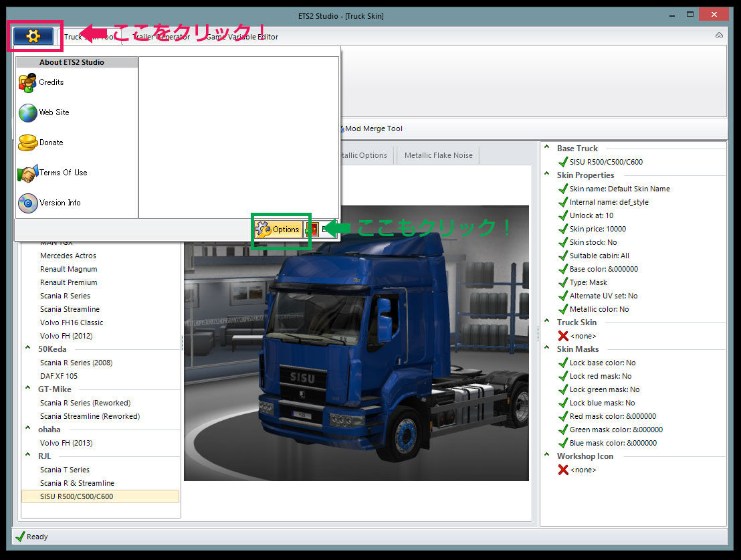Collapse the GT-Mike group
This screenshot has width=741, height=560.
pyautogui.click(x=28, y=388)
